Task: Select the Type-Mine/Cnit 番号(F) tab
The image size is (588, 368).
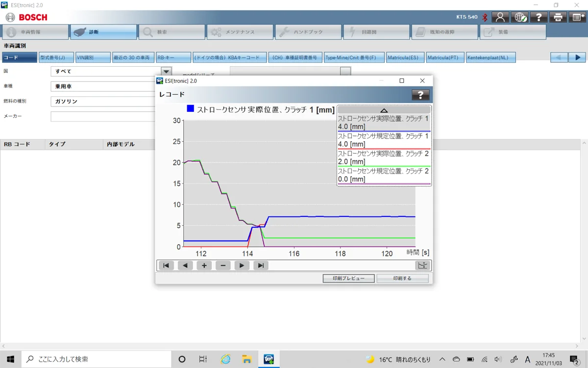Action: pos(354,57)
